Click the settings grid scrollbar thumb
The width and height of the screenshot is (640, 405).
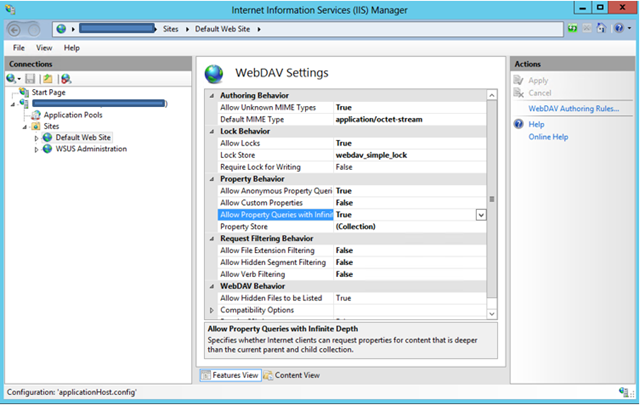pos(492,199)
